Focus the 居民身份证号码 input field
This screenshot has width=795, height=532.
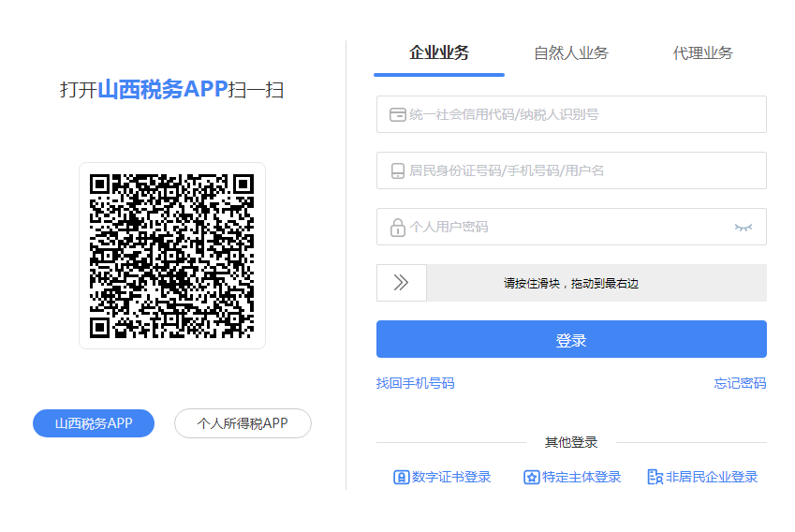(571, 170)
